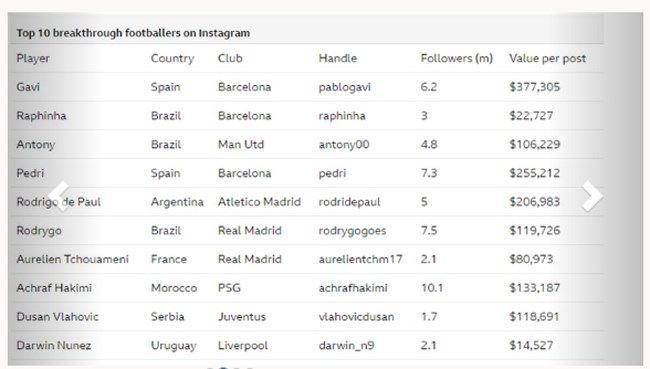Select the Atletico Madrid club cell
This screenshot has height=369, width=650.
tap(260, 202)
